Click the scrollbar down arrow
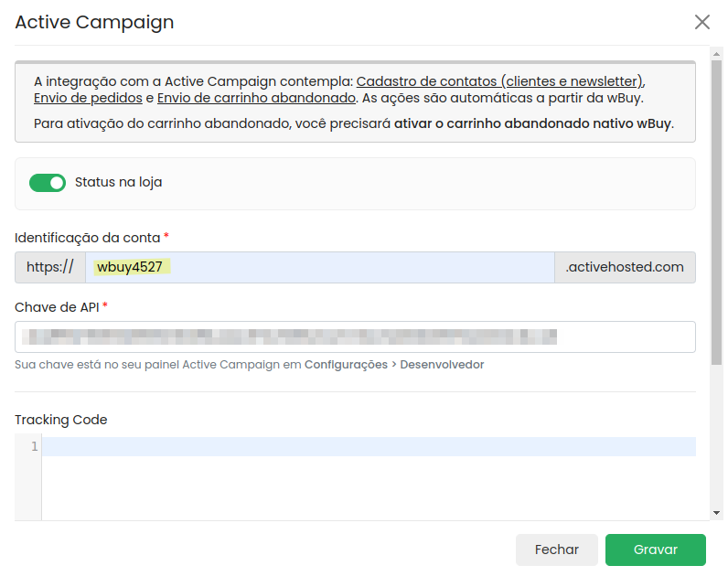728x587 pixels. pos(716,513)
